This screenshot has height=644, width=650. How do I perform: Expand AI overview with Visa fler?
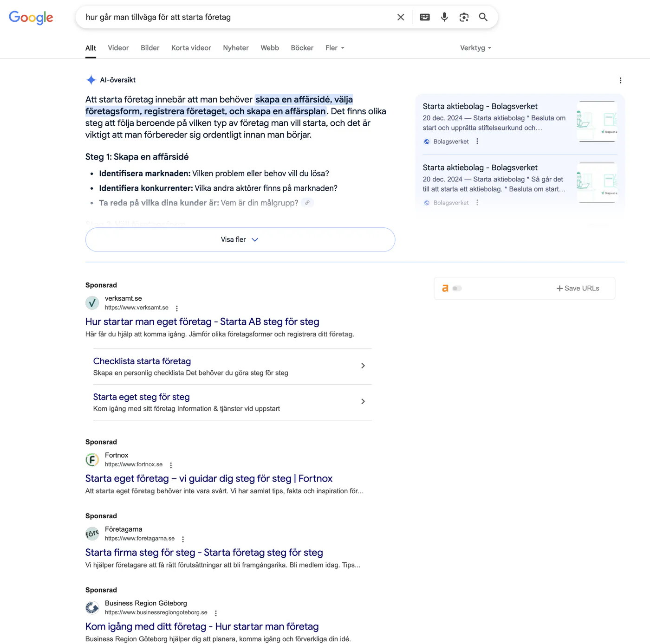240,239
